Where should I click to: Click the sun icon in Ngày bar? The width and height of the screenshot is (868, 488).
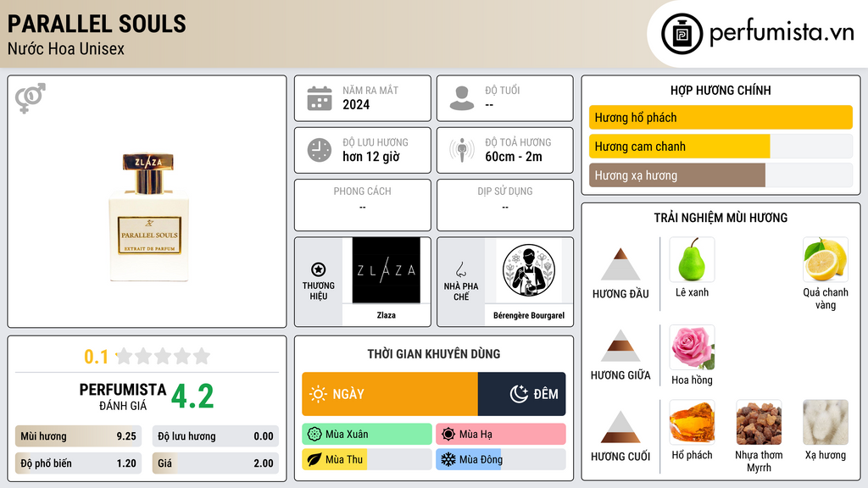coord(318,394)
